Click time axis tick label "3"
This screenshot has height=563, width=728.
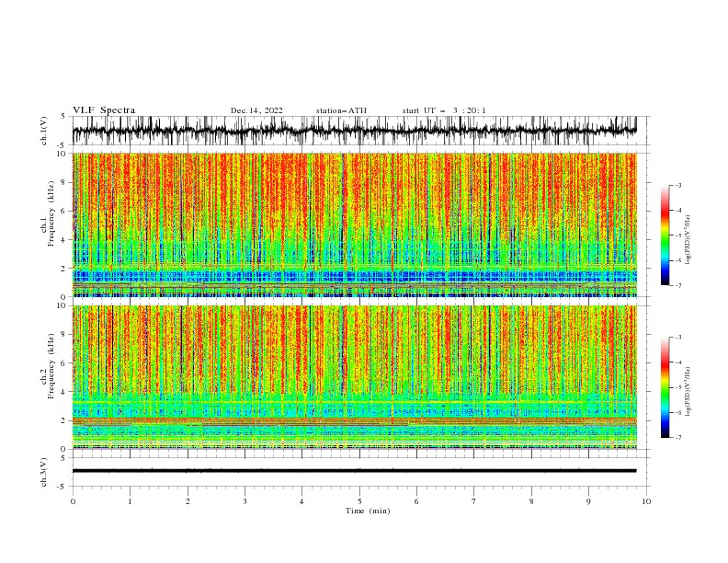coord(245,501)
